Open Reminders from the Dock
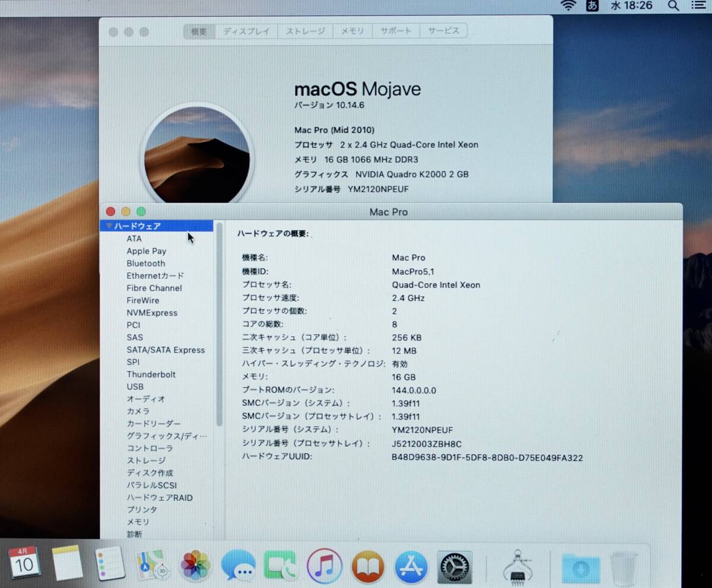The height and width of the screenshot is (588, 712). tap(110, 564)
